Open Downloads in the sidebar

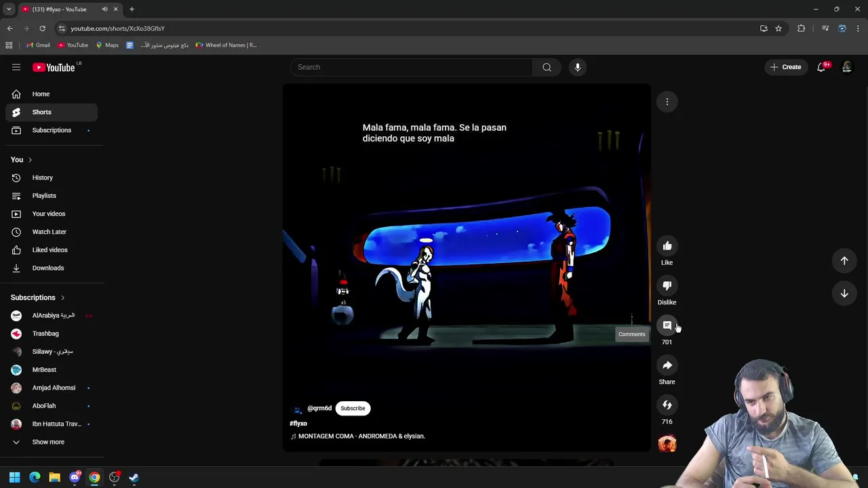(52, 268)
